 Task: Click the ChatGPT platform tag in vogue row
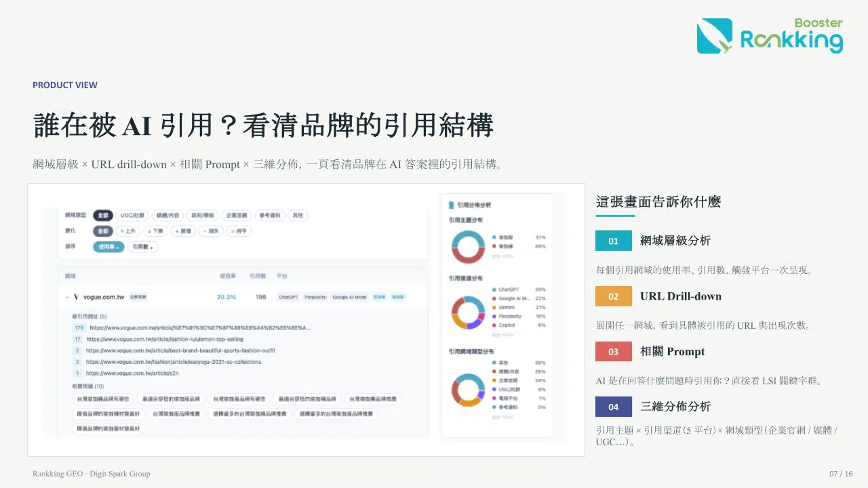click(288, 297)
